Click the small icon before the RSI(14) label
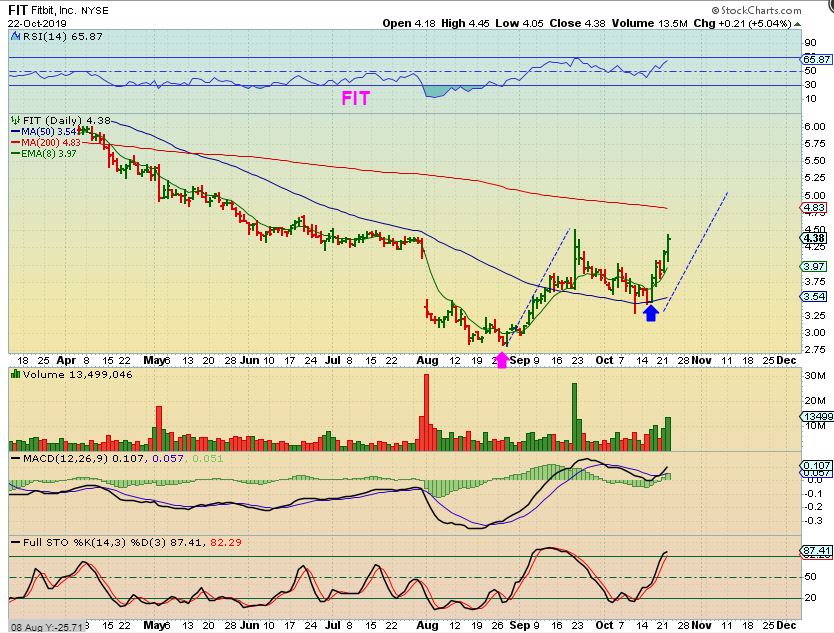 coord(15,36)
